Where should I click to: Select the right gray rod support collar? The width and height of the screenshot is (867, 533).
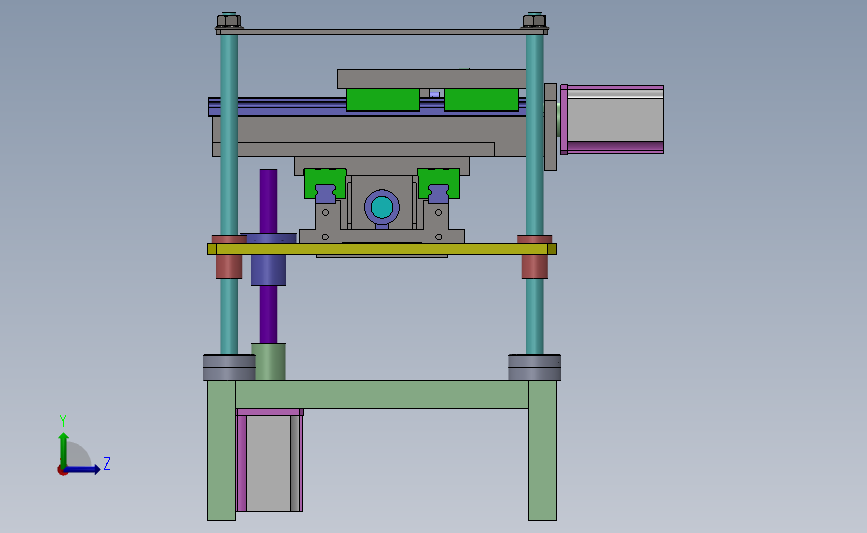point(534,368)
